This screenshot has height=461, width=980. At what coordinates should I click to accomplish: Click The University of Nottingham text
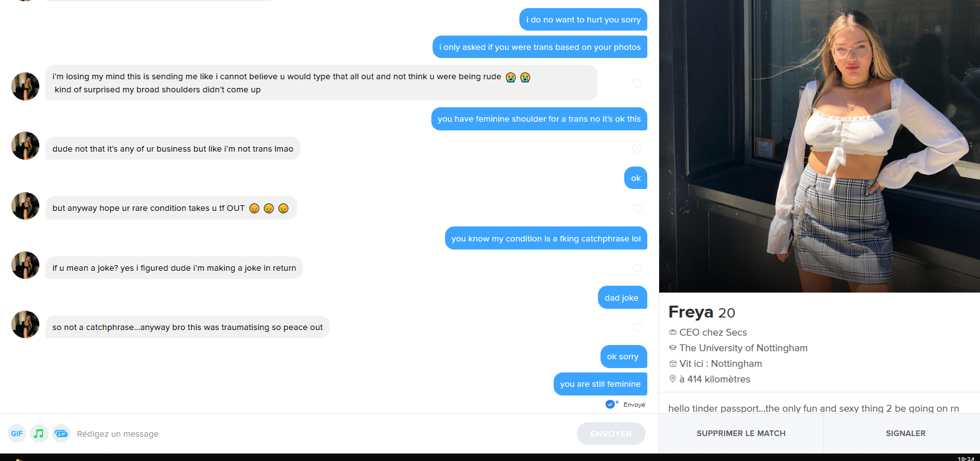click(743, 348)
